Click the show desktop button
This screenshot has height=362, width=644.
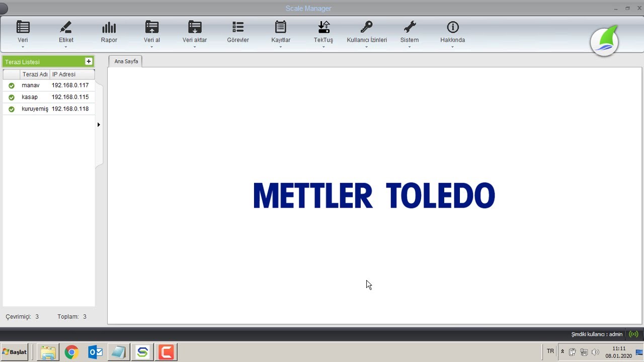[x=639, y=352]
